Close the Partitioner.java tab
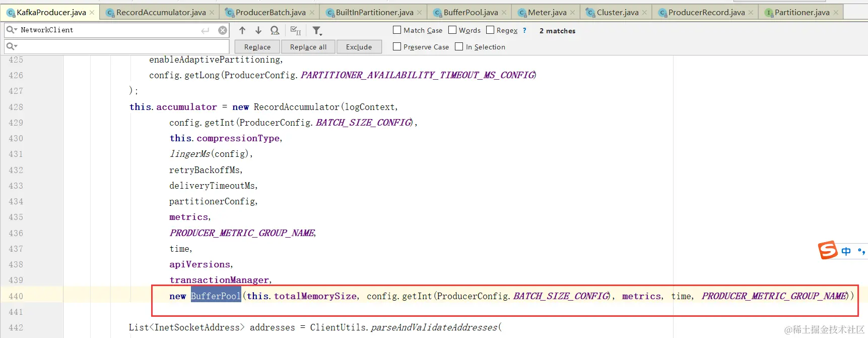The width and height of the screenshot is (868, 338). [x=836, y=13]
